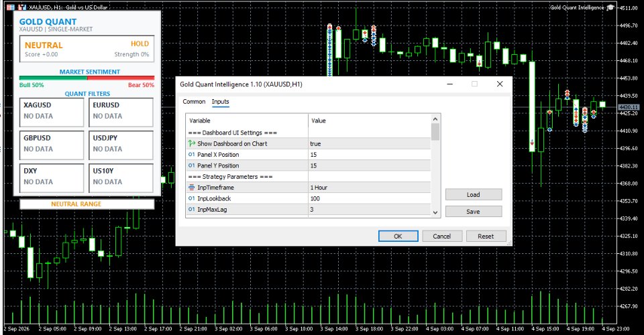
Task: Select the Dashboard UI Settings section row
Action: [x=308, y=133]
